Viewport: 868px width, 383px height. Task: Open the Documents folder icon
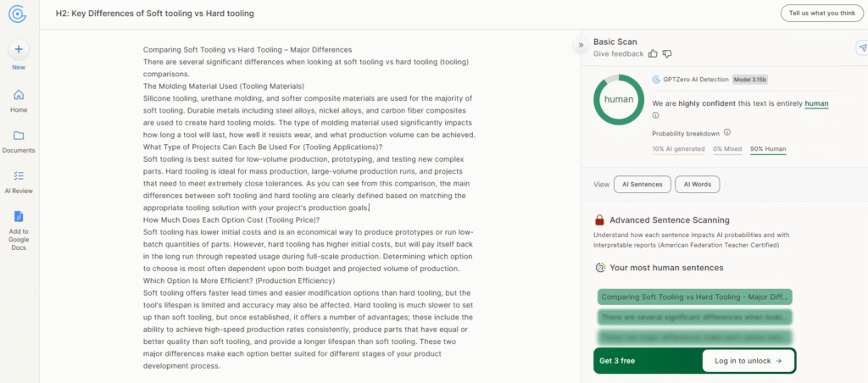coord(18,136)
